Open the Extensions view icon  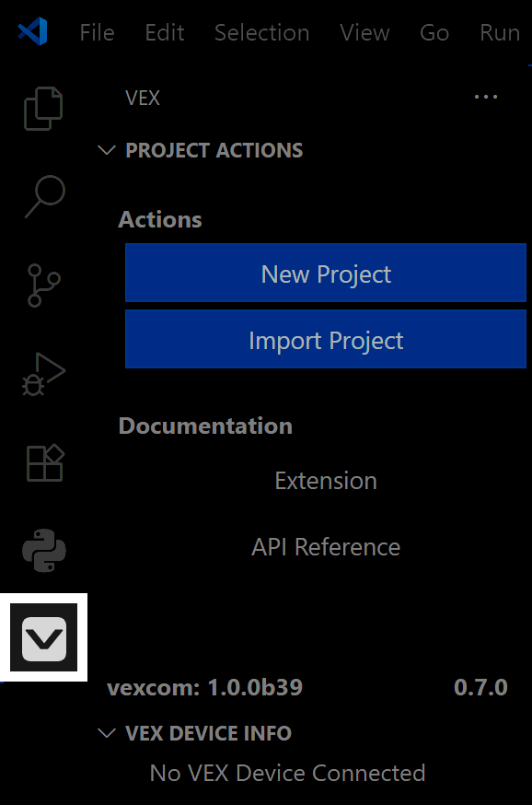click(x=42, y=461)
